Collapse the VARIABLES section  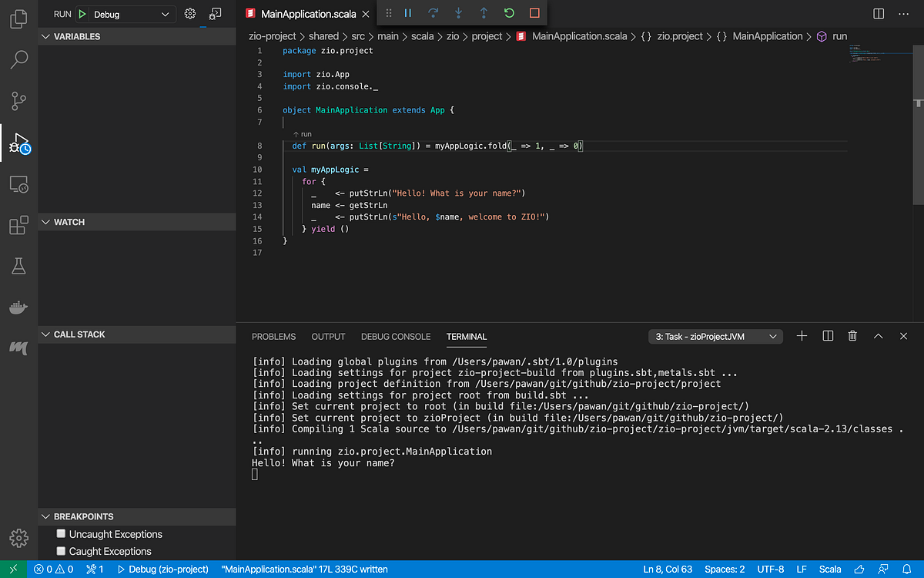click(45, 36)
